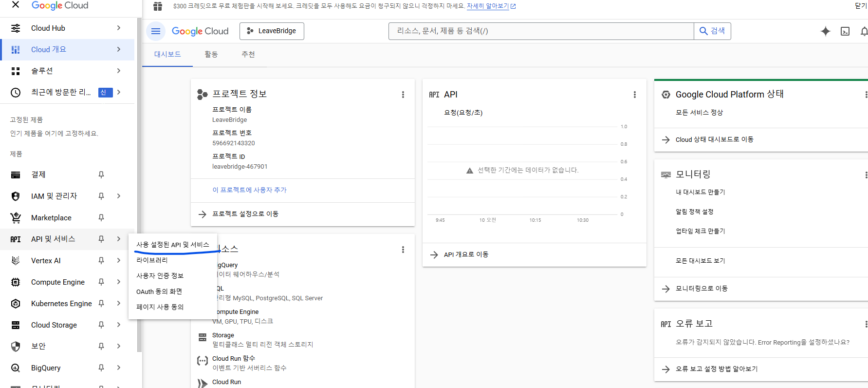The width and height of the screenshot is (868, 388).
Task: Pin API 및 서비스 product
Action: (x=101, y=239)
